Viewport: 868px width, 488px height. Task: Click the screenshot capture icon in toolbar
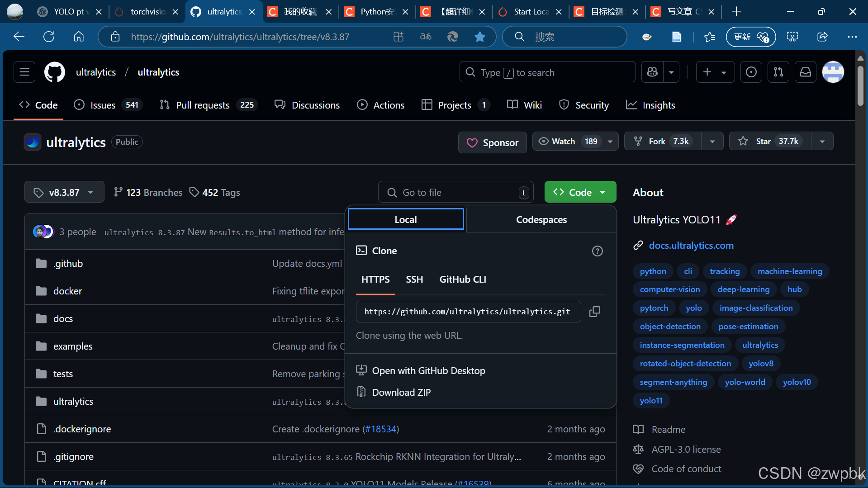[x=792, y=37]
